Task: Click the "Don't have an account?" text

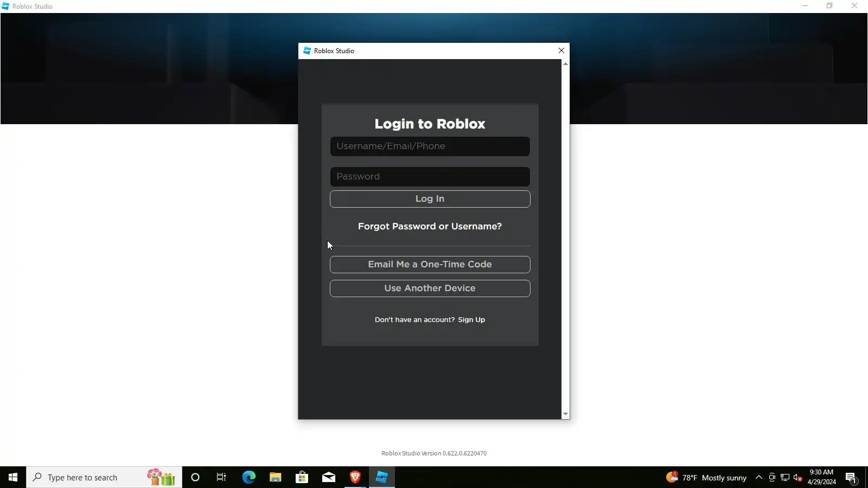Action: coord(414,320)
